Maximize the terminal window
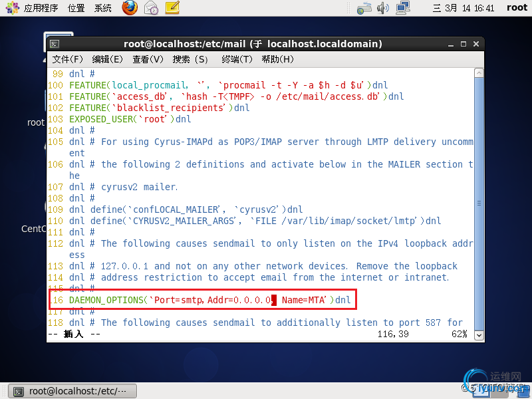This screenshot has height=399, width=532. tap(463, 44)
